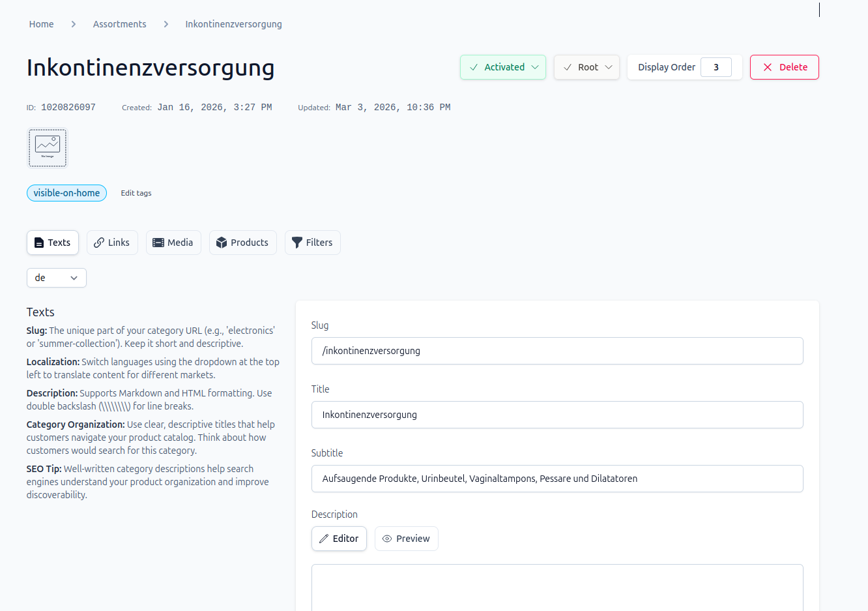Open the de language selector
The image size is (868, 611).
tap(57, 278)
